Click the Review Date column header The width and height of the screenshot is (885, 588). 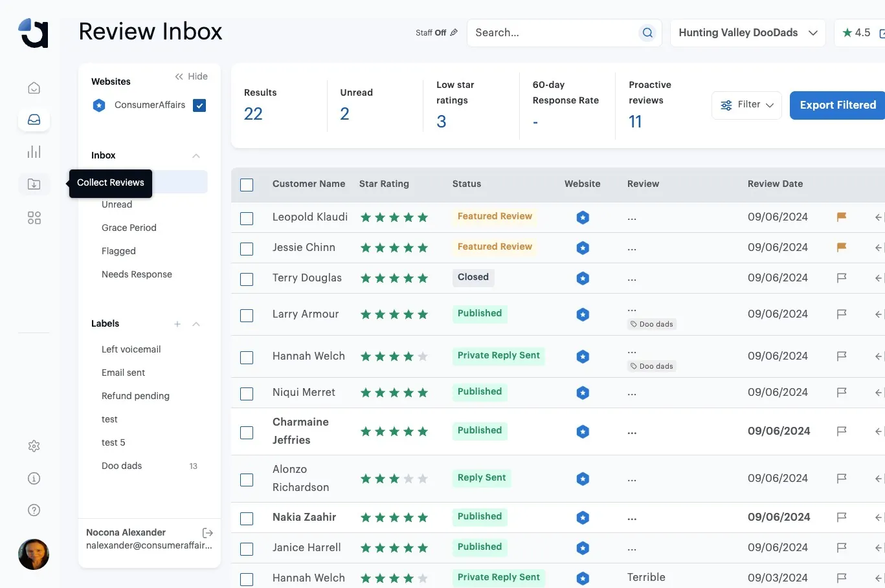coord(775,184)
